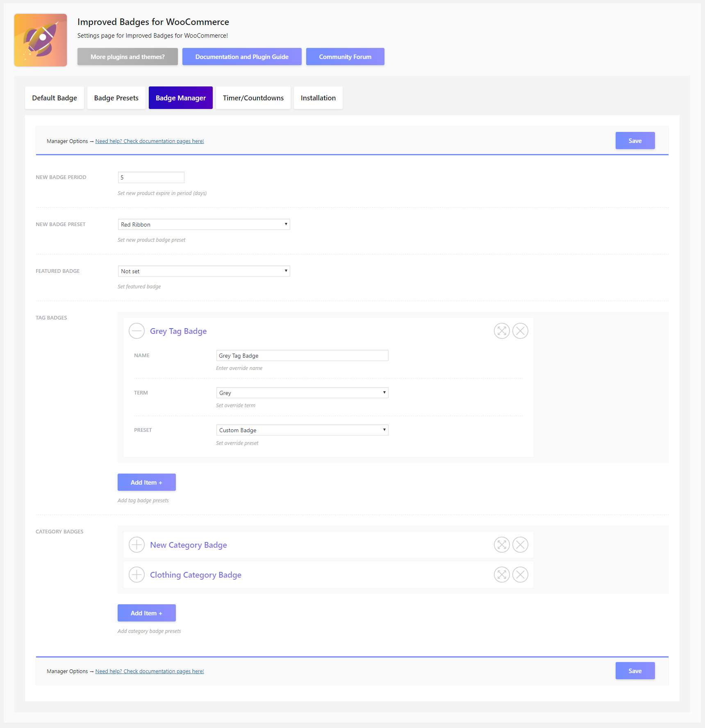This screenshot has width=705, height=728.
Task: Open the top documentation help link
Action: [x=150, y=141]
